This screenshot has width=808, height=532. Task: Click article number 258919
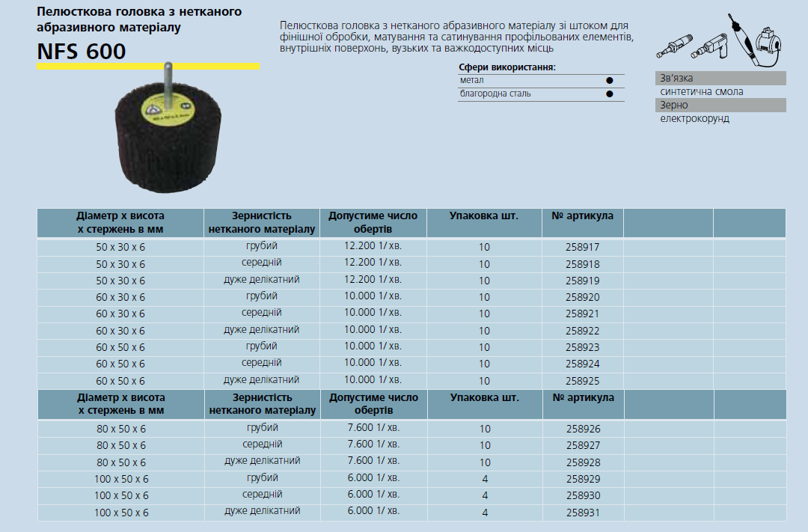tap(582, 281)
